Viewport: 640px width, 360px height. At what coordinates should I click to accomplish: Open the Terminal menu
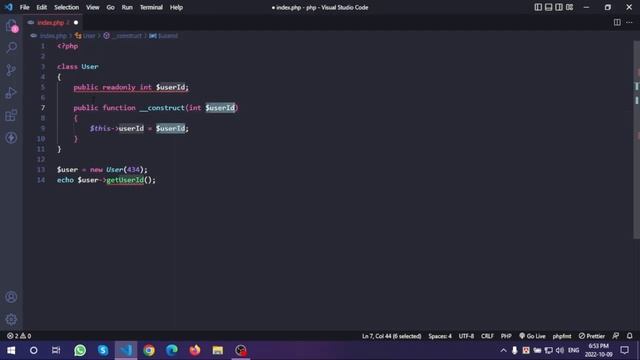(x=151, y=7)
